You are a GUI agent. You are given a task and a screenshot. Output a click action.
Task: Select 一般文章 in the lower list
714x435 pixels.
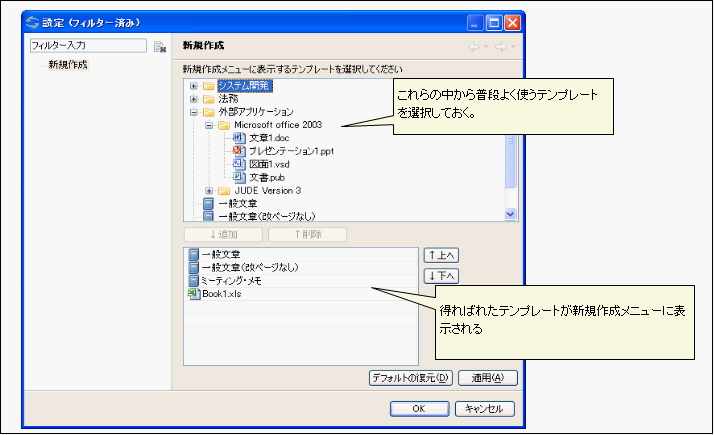[221, 255]
